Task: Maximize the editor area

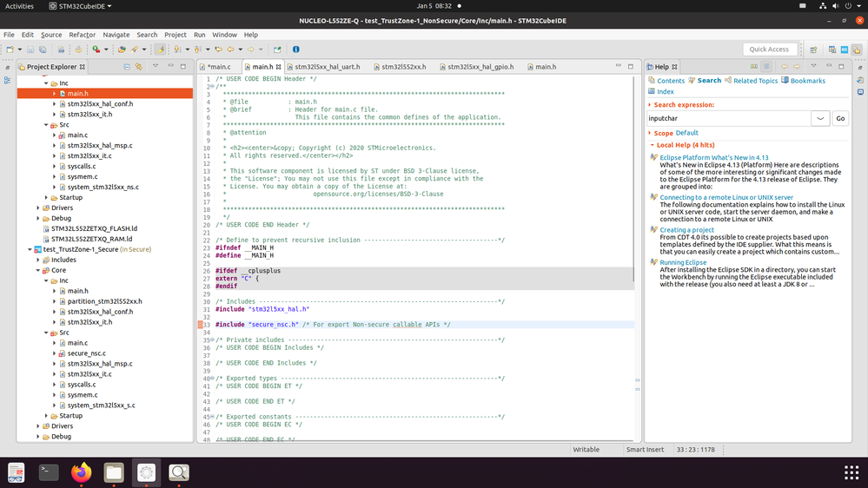Action: 631,66
